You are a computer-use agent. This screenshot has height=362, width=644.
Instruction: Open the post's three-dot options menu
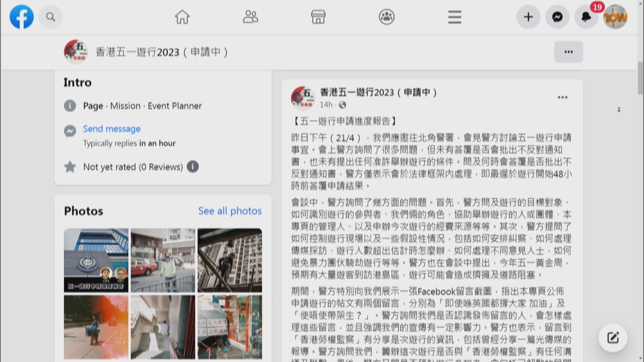562,97
